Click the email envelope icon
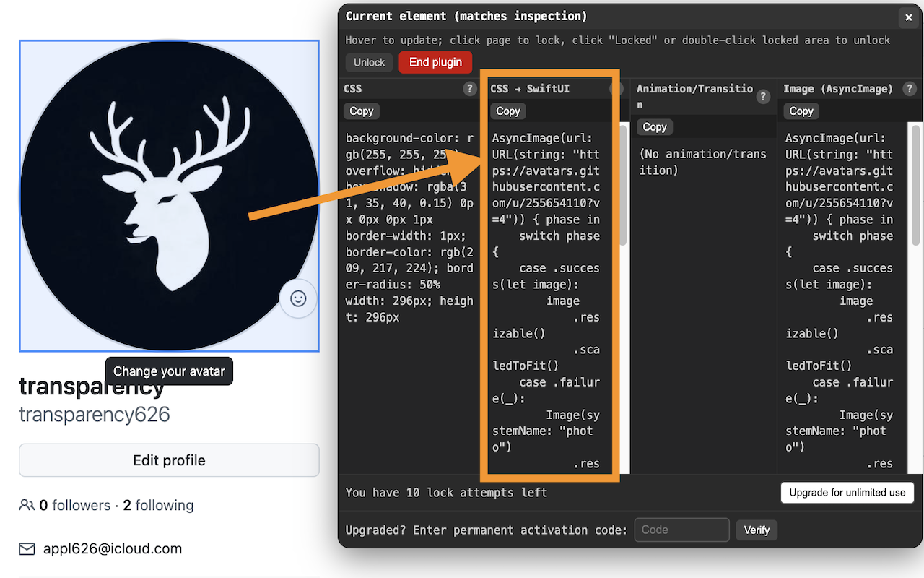Image resolution: width=924 pixels, height=578 pixels. (27, 548)
